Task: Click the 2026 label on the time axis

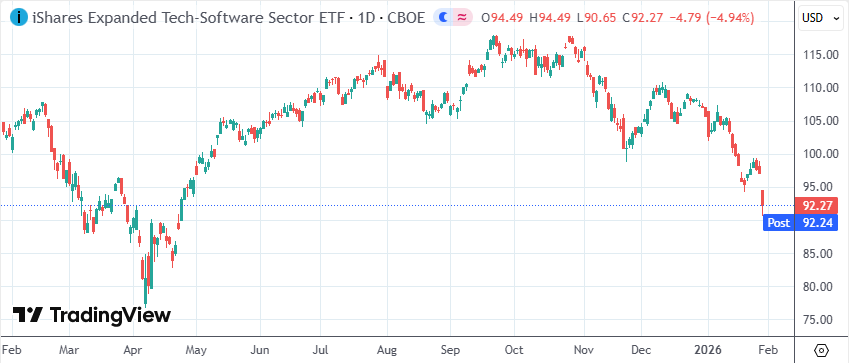Action: pyautogui.click(x=708, y=350)
